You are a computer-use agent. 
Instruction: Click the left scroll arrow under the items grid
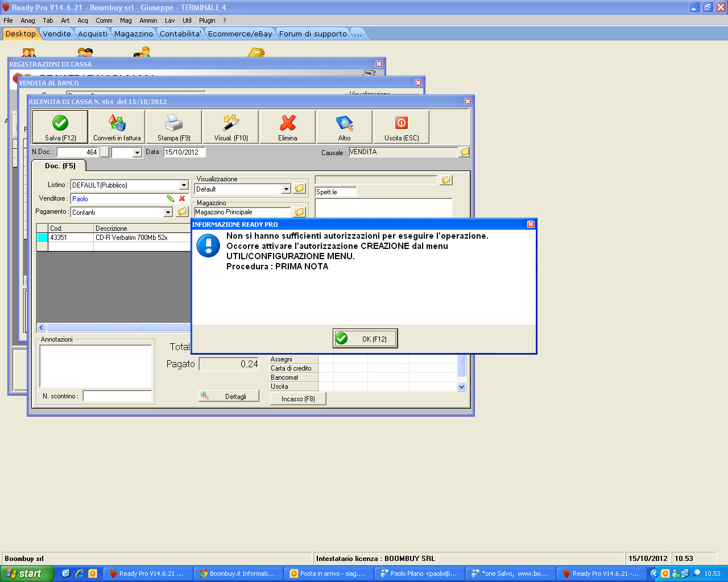[41, 328]
